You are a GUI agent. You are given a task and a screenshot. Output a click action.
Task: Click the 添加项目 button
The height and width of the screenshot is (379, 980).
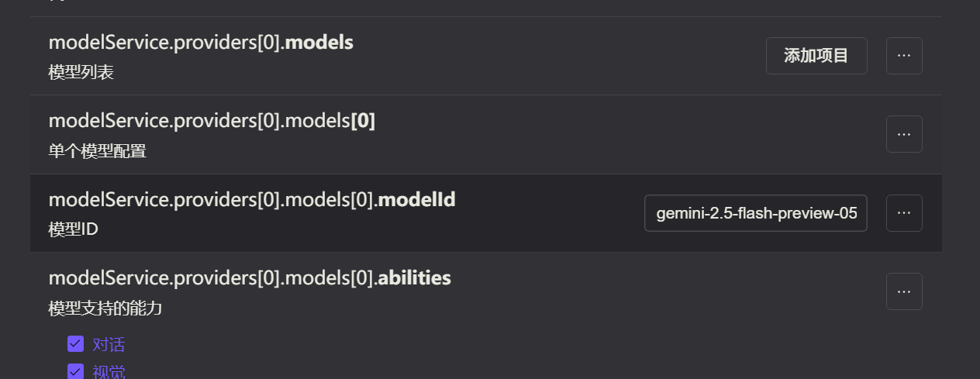click(x=816, y=56)
